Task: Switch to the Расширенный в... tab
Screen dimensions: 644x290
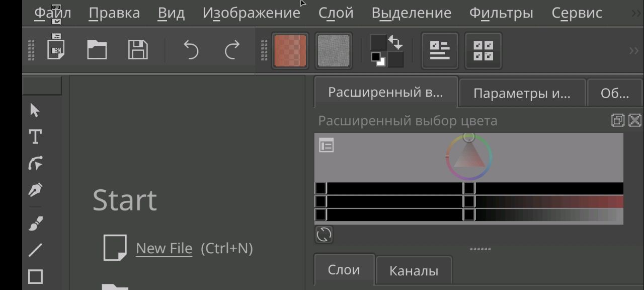Action: 386,92
